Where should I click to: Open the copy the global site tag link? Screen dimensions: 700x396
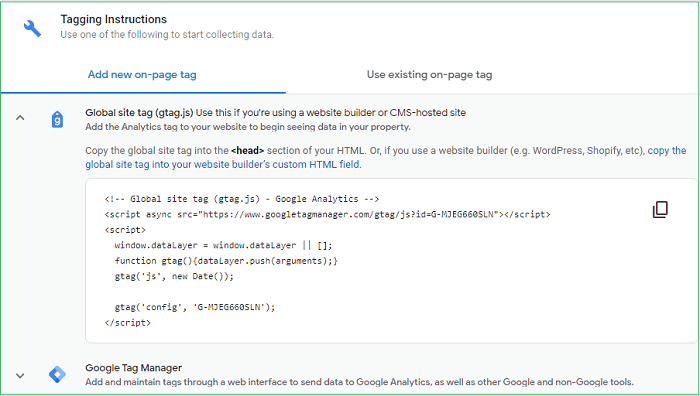pos(386,158)
